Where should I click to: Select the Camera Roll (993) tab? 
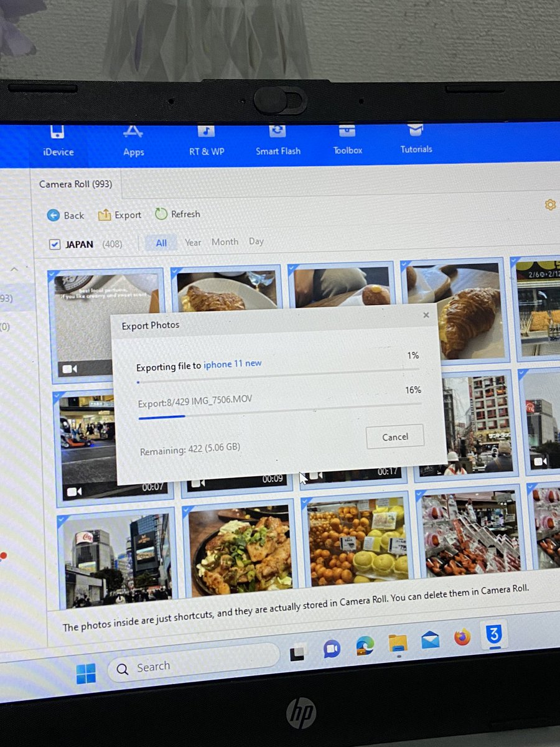pyautogui.click(x=75, y=184)
